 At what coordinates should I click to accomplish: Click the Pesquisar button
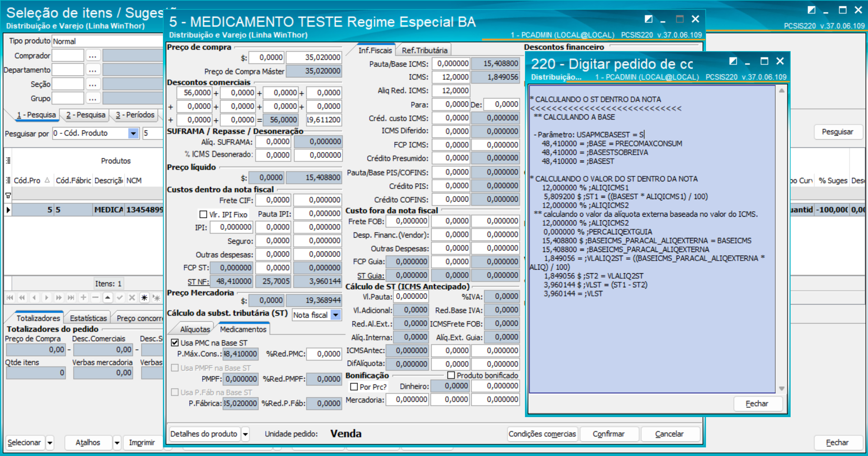[837, 132]
